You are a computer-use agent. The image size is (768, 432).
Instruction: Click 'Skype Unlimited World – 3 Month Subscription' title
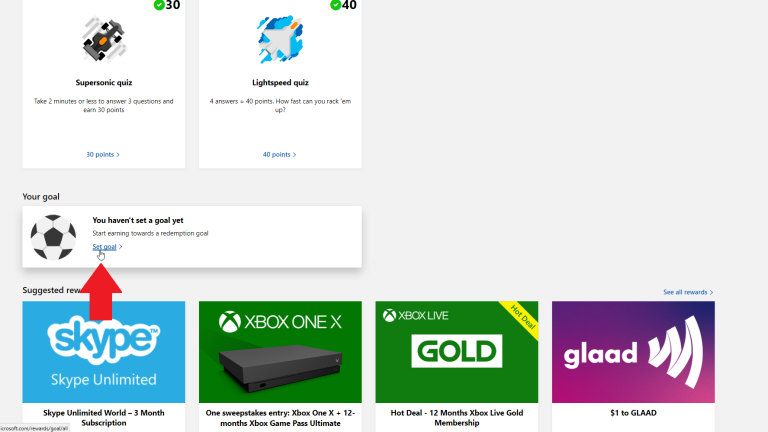point(104,418)
